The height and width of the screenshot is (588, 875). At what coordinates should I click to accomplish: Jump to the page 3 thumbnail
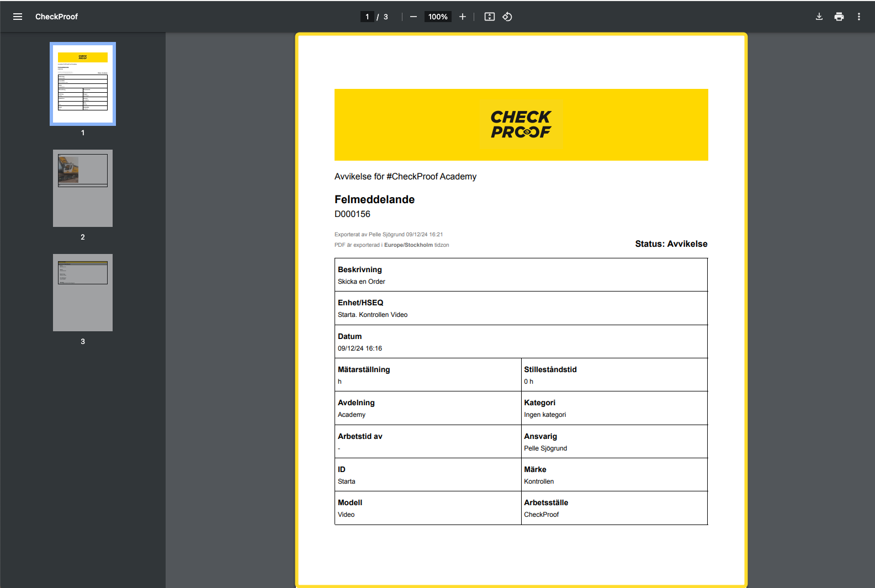coord(83,293)
